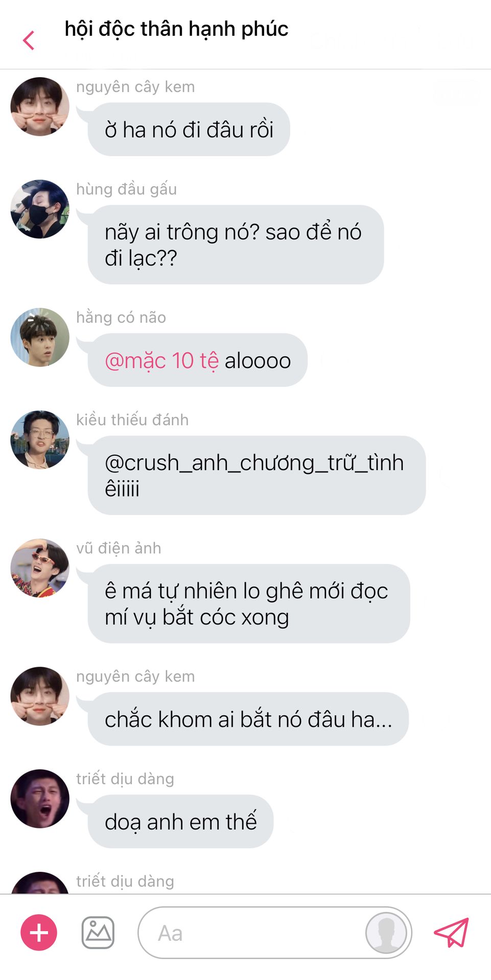This screenshot has height=980, width=491.
Task: Open first nguyên cây kem avatar
Action: coord(40,106)
